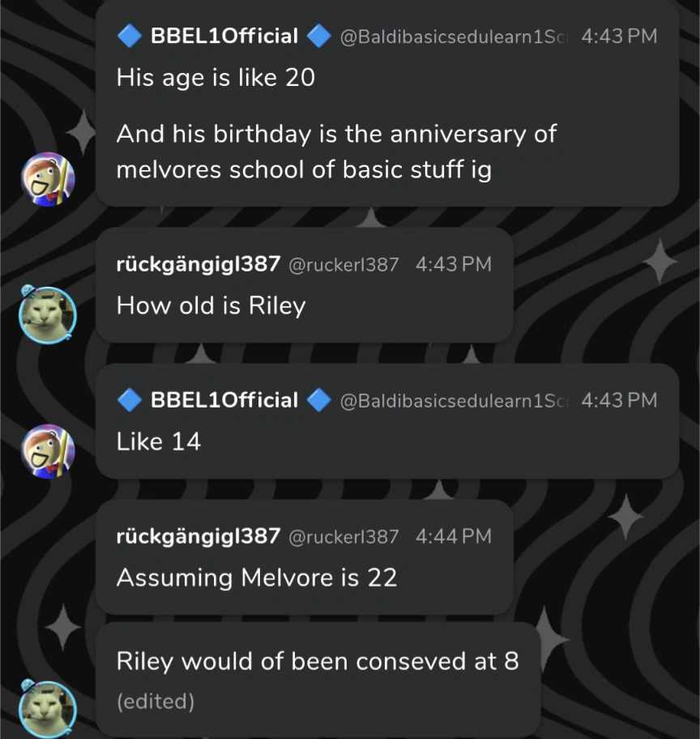Tap BBEL1Official's avatar beside "Like 14"
This screenshot has height=739, width=700.
(48, 451)
